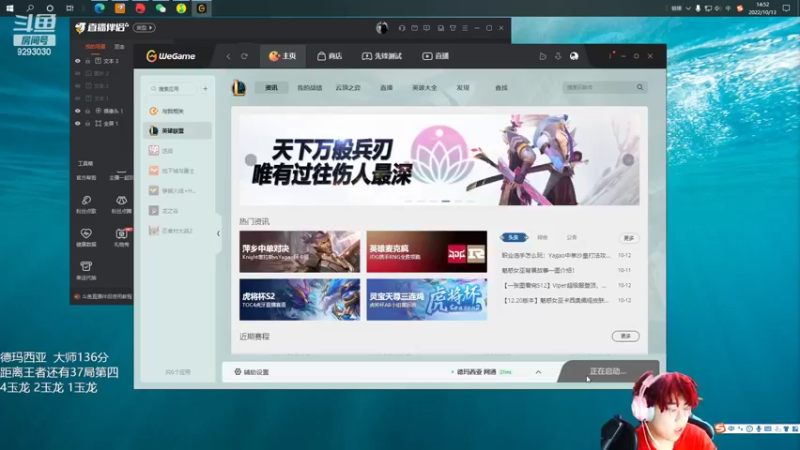Open streaming assistant profile avatar
The height and width of the screenshot is (450, 800).
382,28
